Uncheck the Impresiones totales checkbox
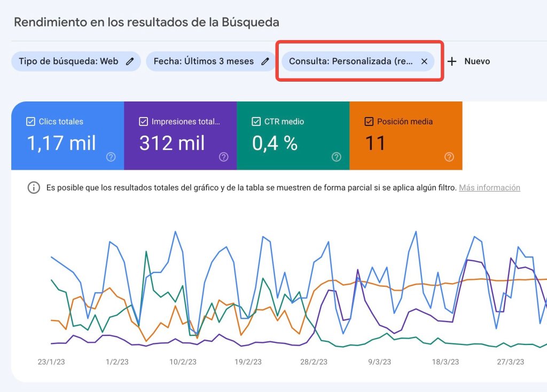Viewport: 547px width, 392px height. point(143,121)
